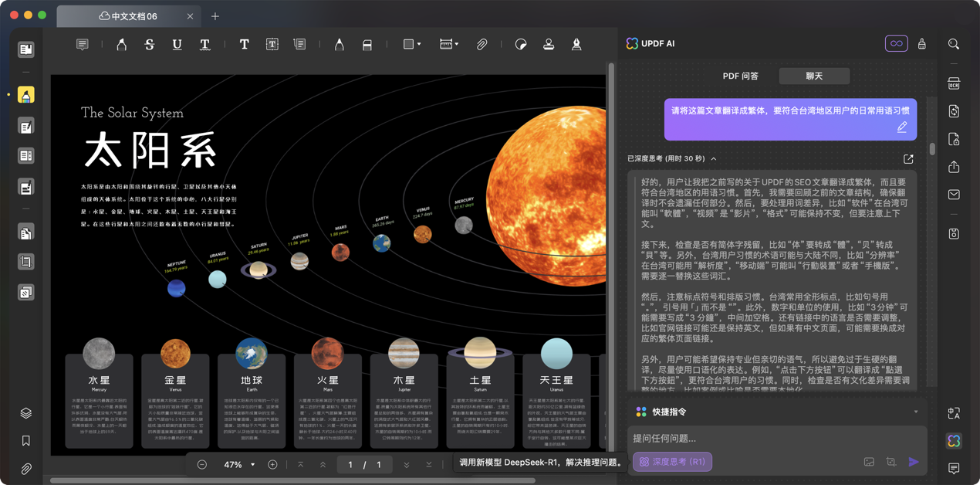980x485 pixels.
Task: Select the text highlight tool
Action: tap(121, 45)
